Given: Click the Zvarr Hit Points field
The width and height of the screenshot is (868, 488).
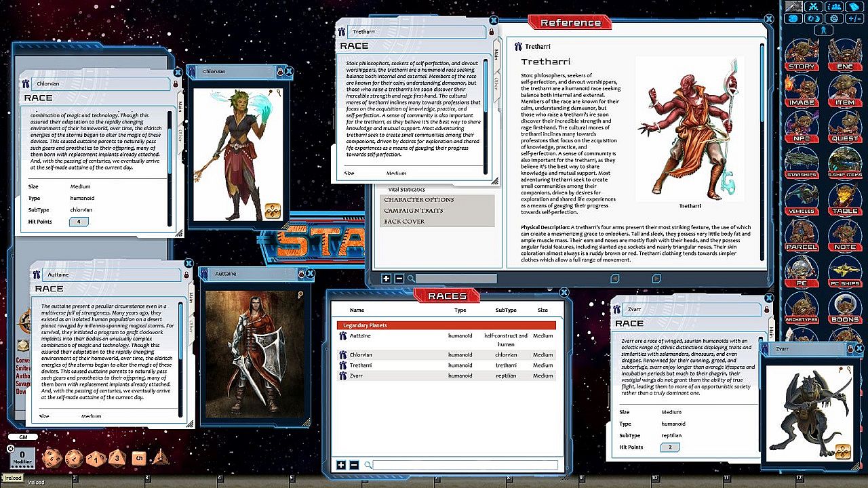Looking at the screenshot, I should click(x=670, y=447).
